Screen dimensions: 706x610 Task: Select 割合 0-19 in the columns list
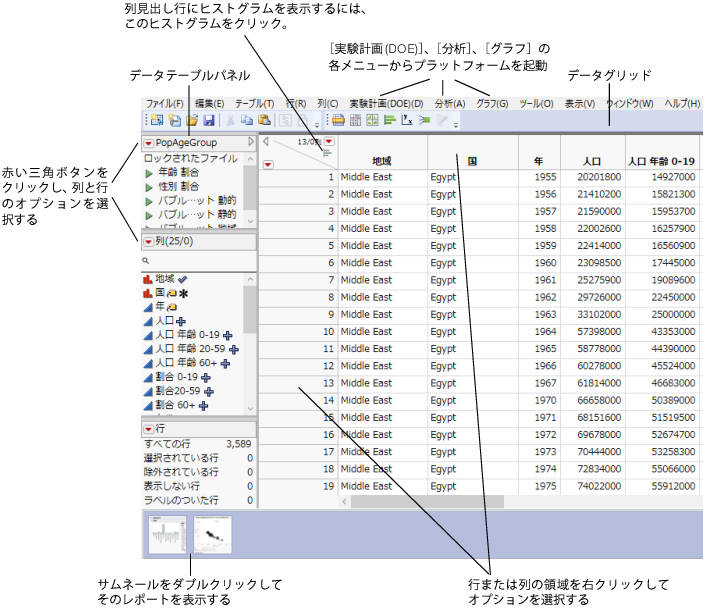coord(177,377)
